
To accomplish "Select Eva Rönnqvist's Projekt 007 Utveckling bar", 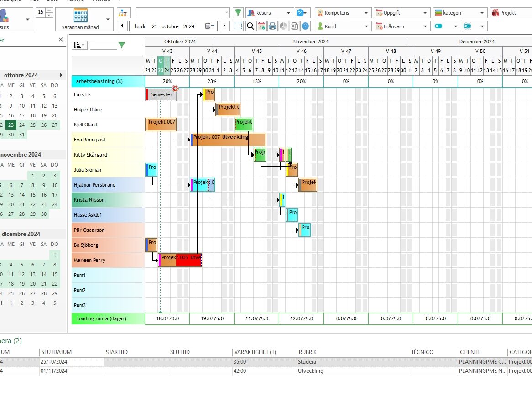I will point(228,140).
